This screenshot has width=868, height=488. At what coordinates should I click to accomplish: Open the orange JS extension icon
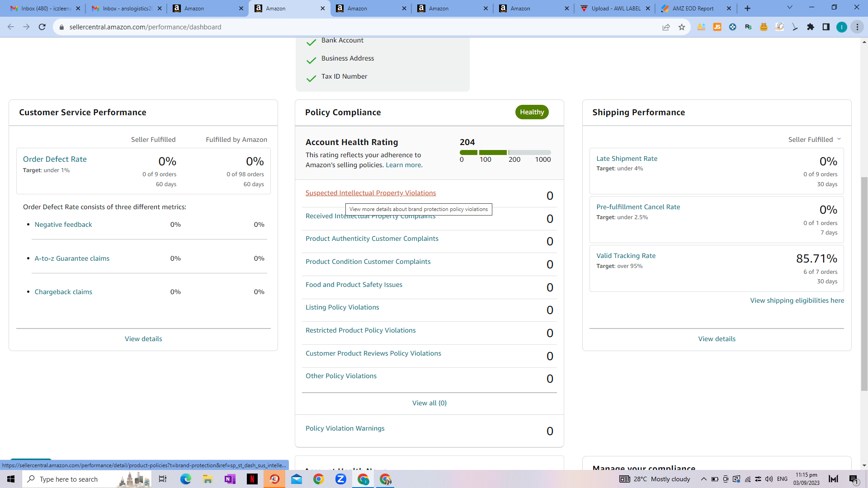coord(717,27)
